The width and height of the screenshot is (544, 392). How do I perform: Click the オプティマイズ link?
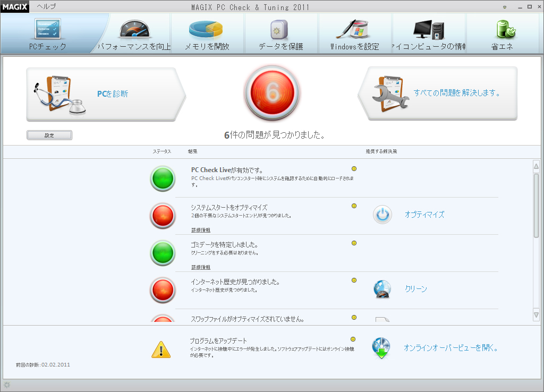(424, 215)
